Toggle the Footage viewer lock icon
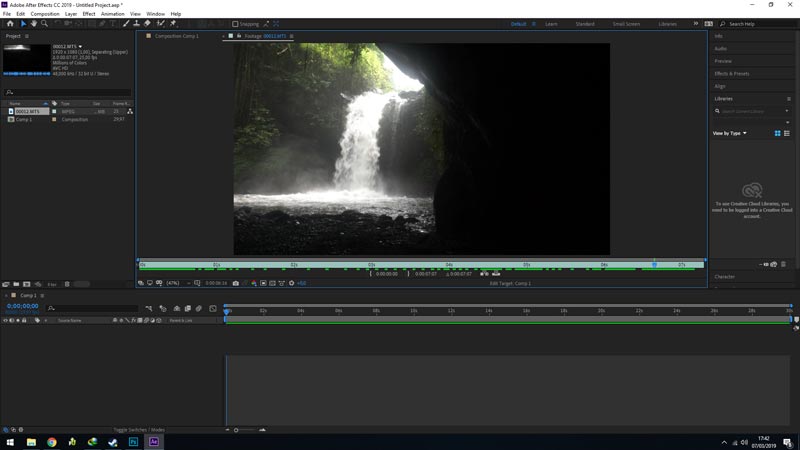 [x=239, y=36]
